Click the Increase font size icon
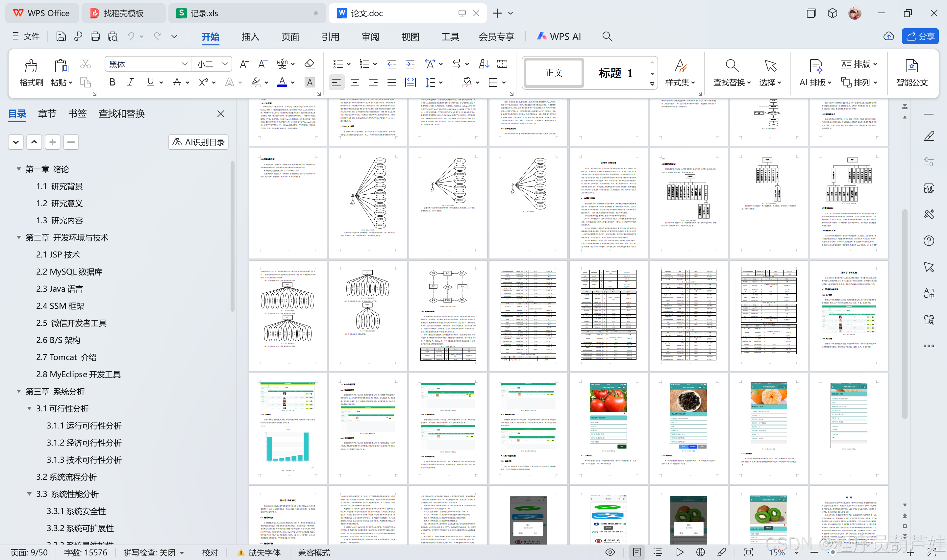947x560 pixels. coord(244,64)
